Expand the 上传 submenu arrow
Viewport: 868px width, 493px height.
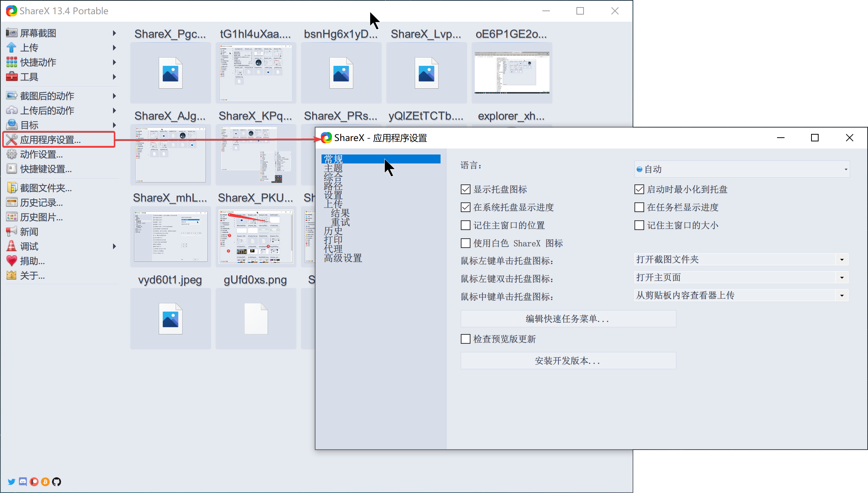click(114, 48)
